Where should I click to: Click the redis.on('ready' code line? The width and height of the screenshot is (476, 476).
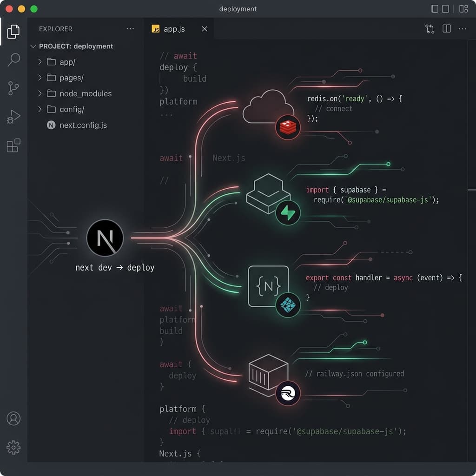pos(355,99)
